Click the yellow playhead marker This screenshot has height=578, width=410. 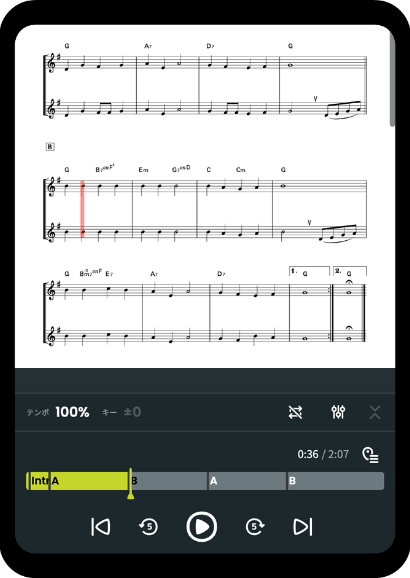pos(131,484)
